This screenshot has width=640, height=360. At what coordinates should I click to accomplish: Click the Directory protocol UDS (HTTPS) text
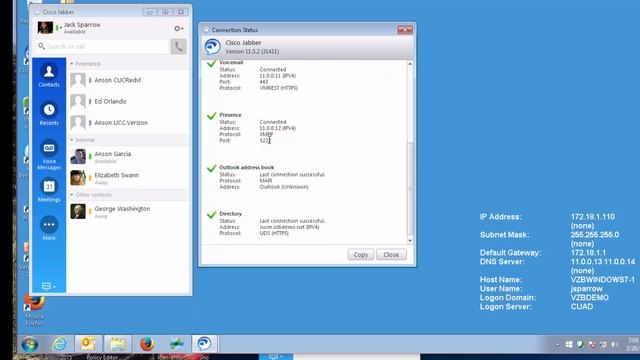[274, 233]
